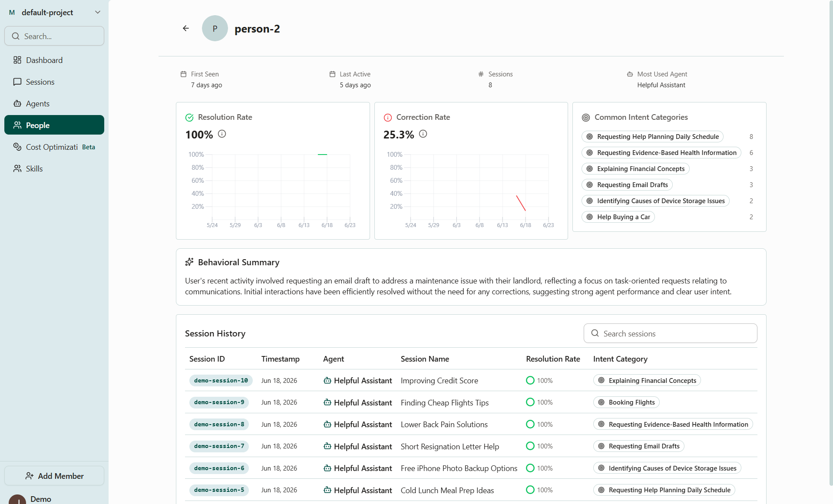Screen dimensions: 833x504
Task: Click the Demo user avatar at bottom
Action: [17, 500]
